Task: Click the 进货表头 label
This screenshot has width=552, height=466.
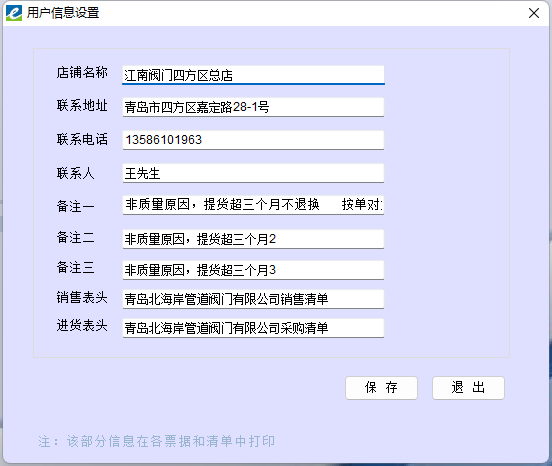Action: pyautogui.click(x=82, y=325)
